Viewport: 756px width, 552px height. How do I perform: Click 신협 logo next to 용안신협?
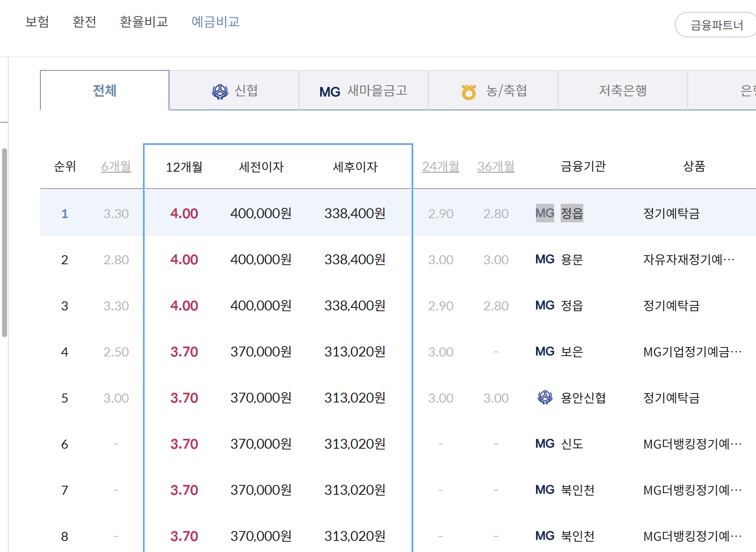click(545, 397)
